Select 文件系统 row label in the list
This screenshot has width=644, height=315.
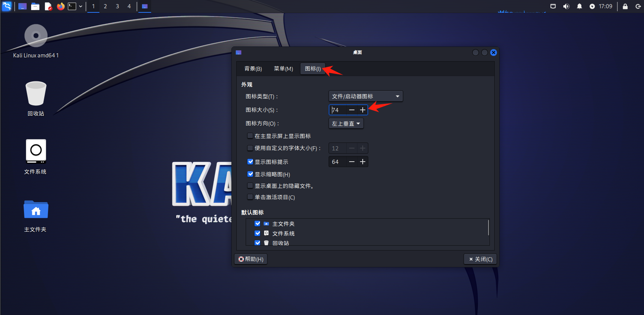pyautogui.click(x=284, y=234)
